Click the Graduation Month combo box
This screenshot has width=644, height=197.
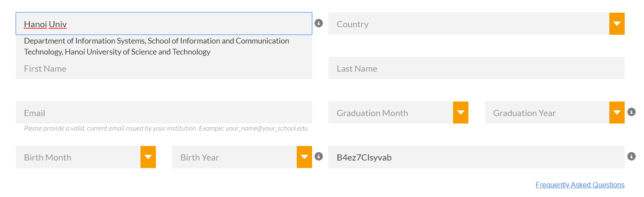(391, 113)
